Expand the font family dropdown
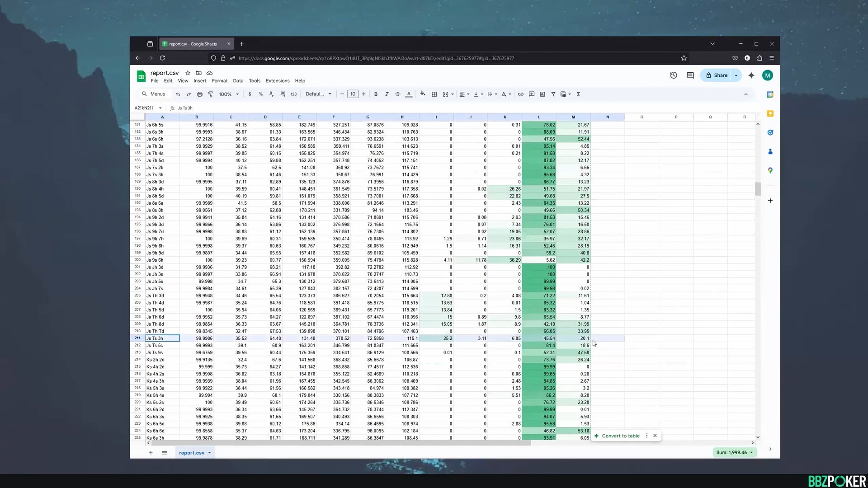Viewport: 868px width, 488px height. [x=318, y=94]
